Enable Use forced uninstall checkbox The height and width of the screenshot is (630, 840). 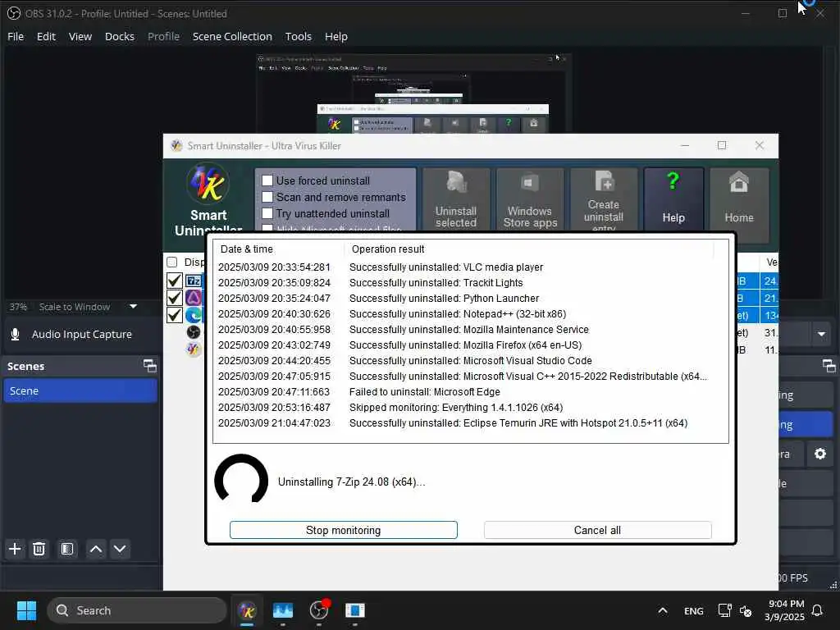[267, 180]
